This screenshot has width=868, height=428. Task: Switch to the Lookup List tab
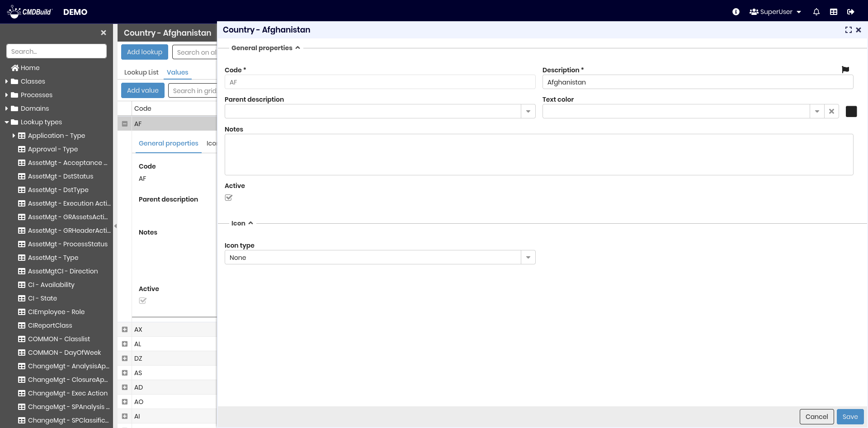point(142,72)
